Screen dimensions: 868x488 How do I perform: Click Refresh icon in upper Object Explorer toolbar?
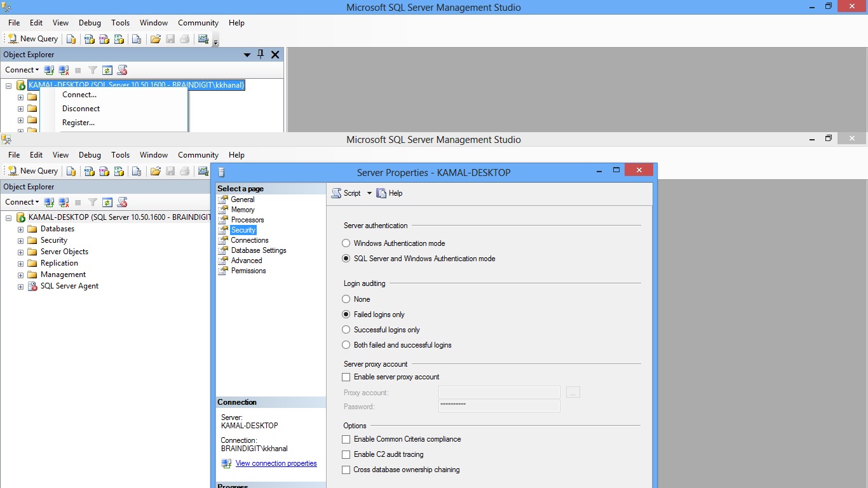tap(107, 70)
